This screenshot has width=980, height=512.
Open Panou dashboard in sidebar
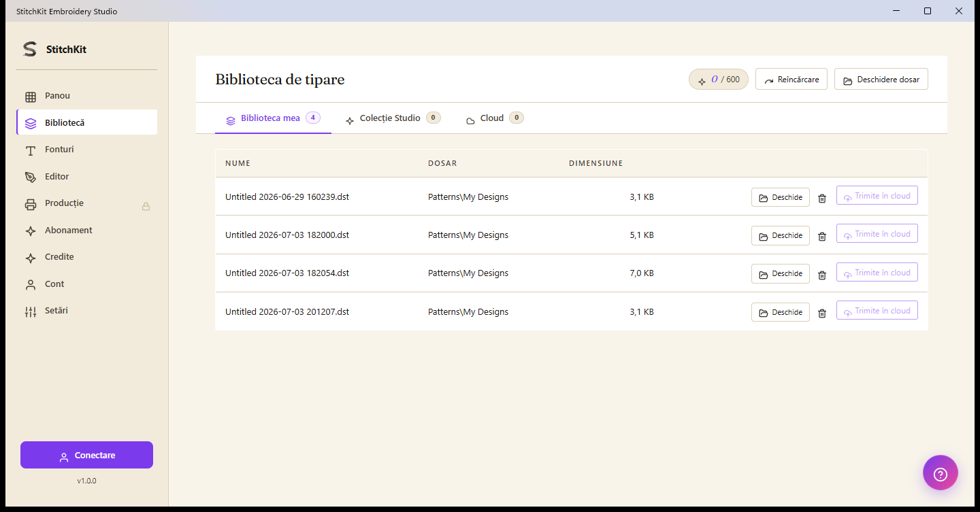(86, 96)
